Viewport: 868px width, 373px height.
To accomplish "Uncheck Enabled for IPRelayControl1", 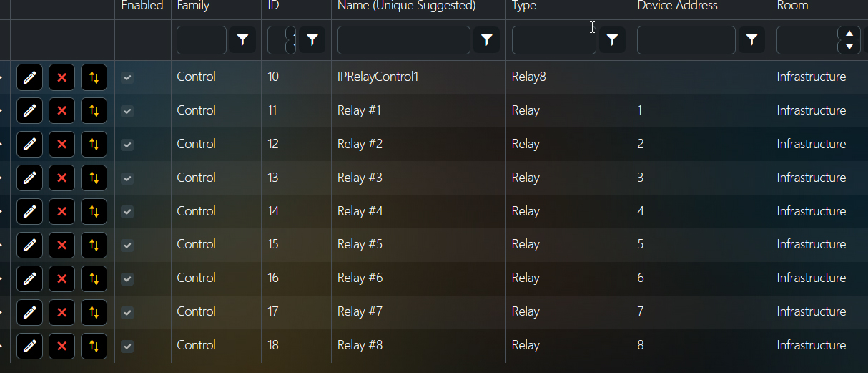I will pos(127,77).
